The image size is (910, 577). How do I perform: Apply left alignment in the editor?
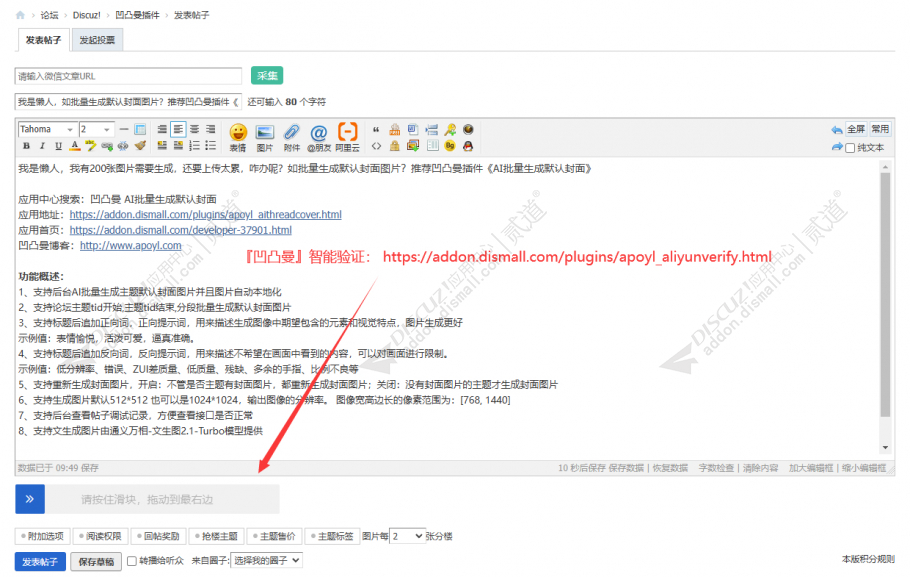click(178, 129)
